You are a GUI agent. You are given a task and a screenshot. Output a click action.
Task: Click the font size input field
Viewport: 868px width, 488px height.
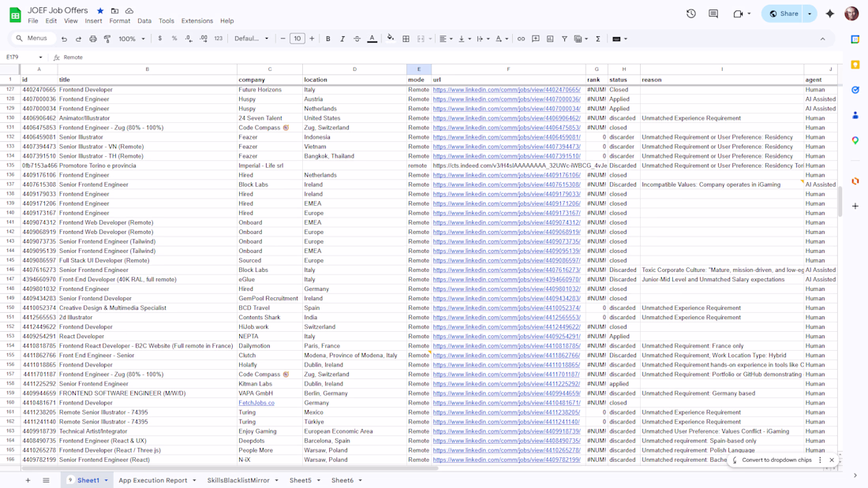297,39
